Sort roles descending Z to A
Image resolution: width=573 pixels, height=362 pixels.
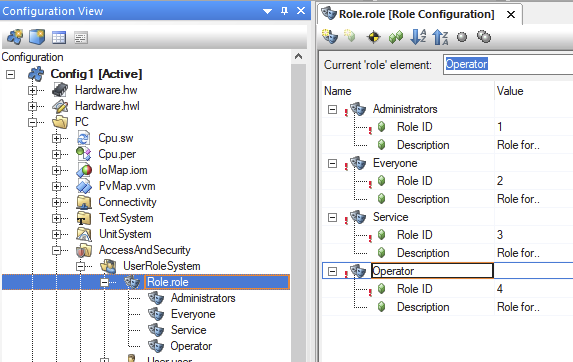[x=440, y=37]
